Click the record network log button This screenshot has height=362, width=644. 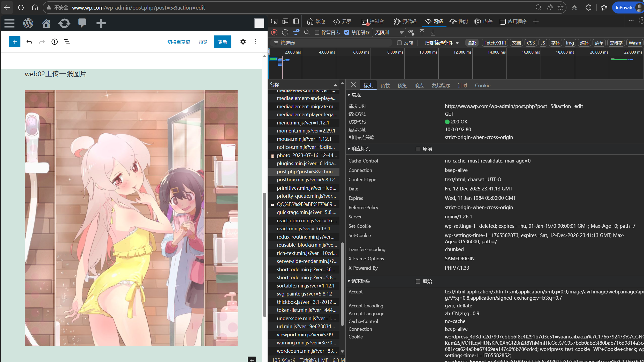[274, 33]
